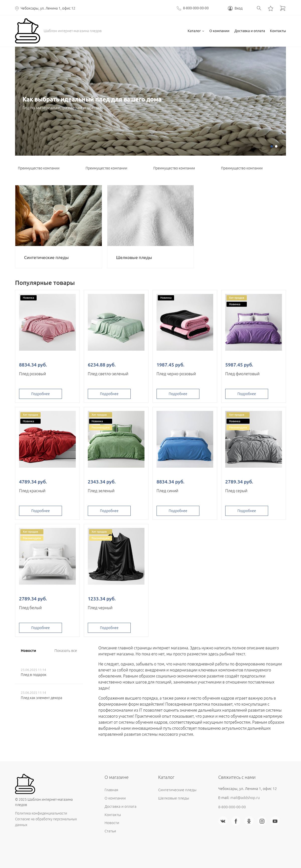301x868 pixels.
Task: Open the search magnifier icon
Action: 259,8
